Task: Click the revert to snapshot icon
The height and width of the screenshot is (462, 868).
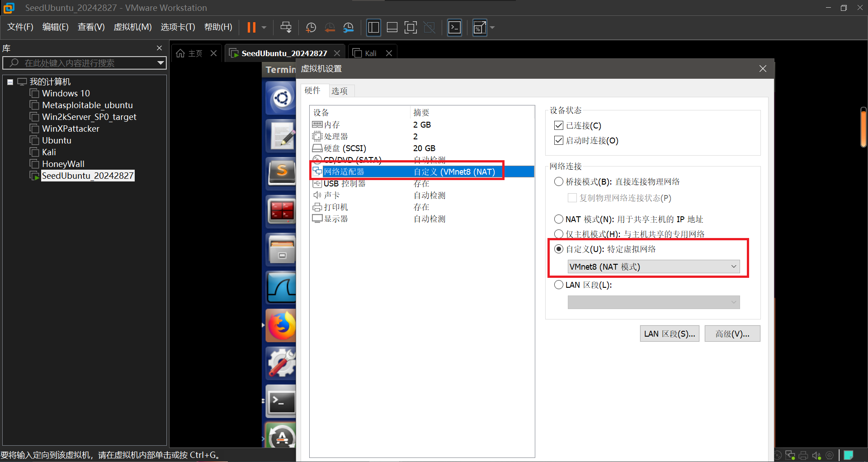Action: coord(330,28)
